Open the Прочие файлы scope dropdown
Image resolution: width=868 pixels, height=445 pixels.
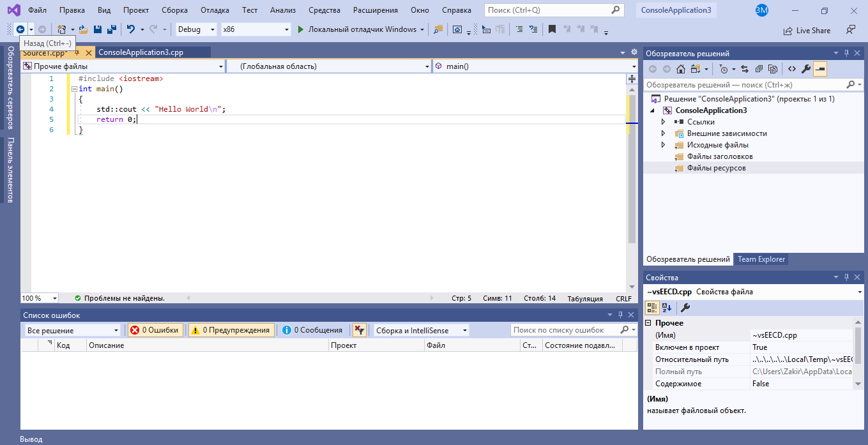tap(123, 66)
